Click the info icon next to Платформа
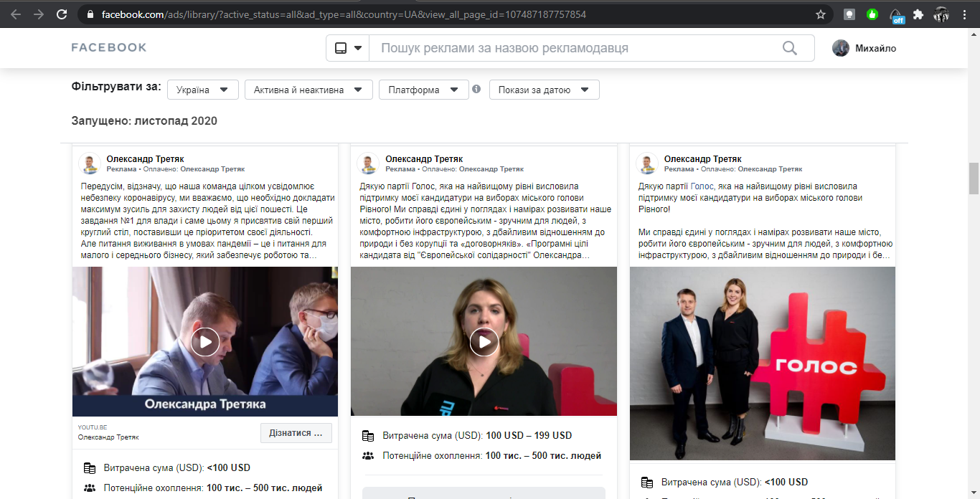The height and width of the screenshot is (499, 980). [x=476, y=90]
